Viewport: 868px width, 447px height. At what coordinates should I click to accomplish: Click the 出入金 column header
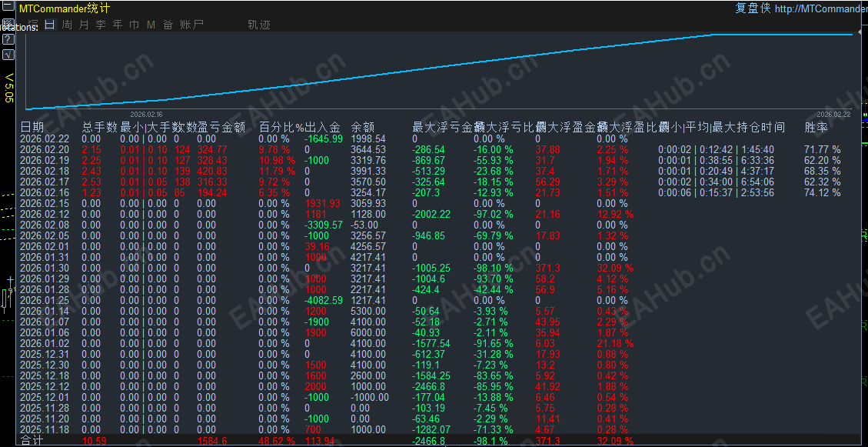(x=323, y=128)
